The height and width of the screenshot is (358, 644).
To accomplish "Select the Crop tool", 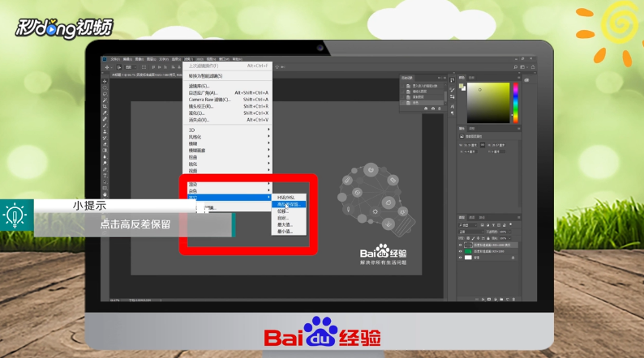I will pos(105,106).
